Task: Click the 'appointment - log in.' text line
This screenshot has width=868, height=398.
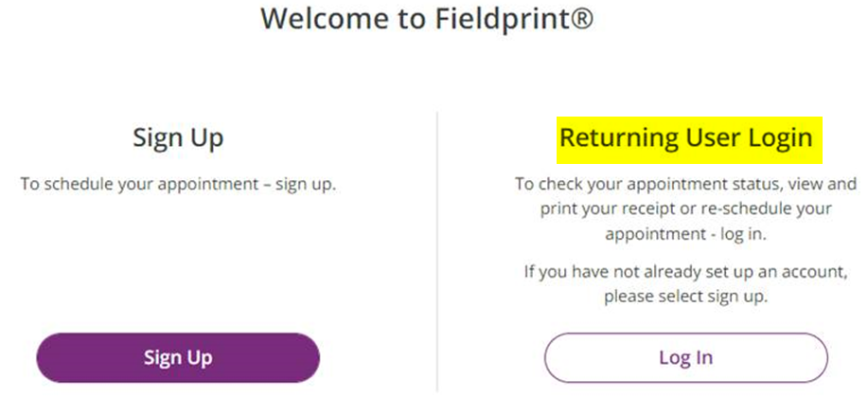Action: coord(685,233)
